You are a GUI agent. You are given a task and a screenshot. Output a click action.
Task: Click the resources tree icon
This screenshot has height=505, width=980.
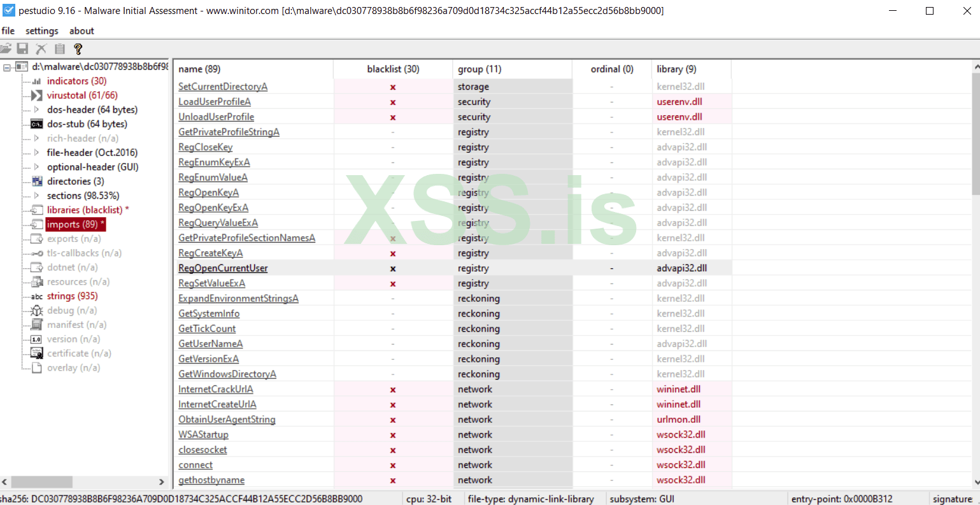click(x=36, y=281)
